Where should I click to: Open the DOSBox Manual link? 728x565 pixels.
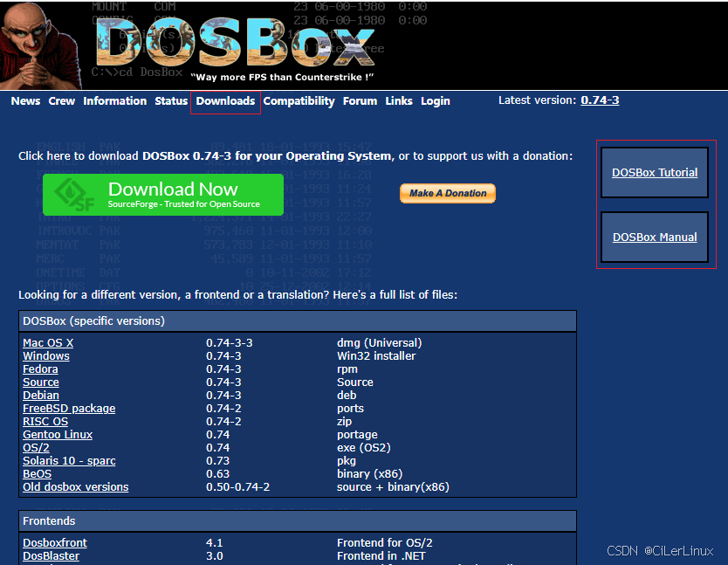coord(655,237)
